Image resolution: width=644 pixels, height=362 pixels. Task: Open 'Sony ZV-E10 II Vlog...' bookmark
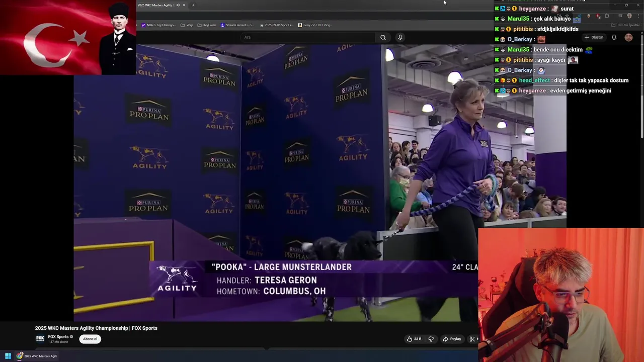tap(315, 25)
